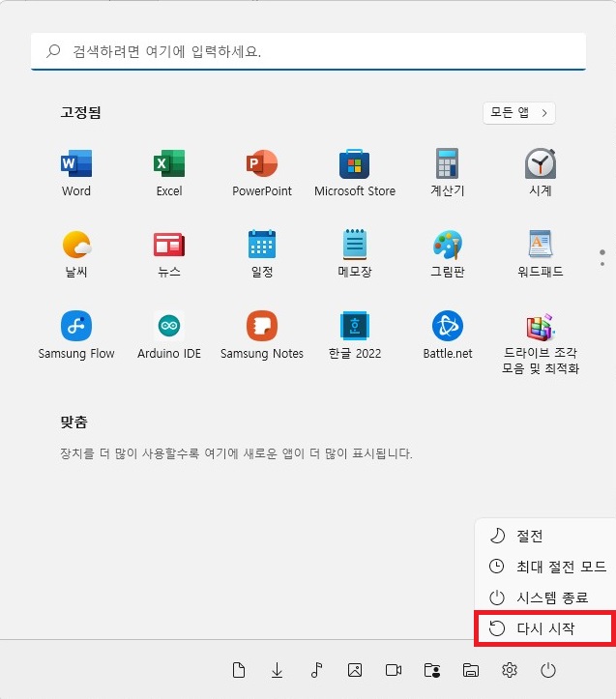Open personal folder icon in bottom bar
The width and height of the screenshot is (616, 699).
(x=432, y=670)
